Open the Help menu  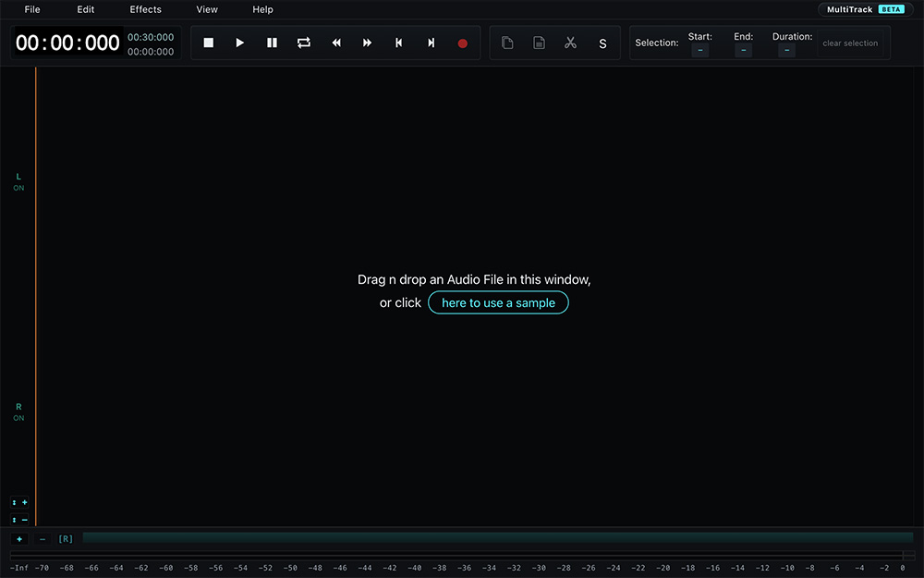262,9
